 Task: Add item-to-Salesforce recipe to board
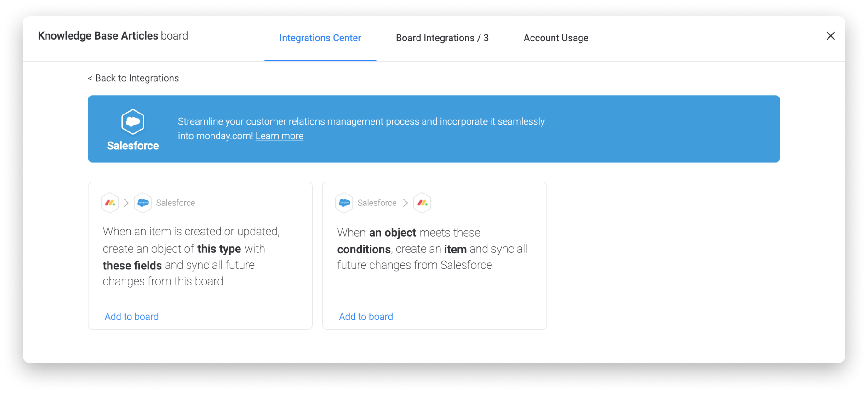131,317
